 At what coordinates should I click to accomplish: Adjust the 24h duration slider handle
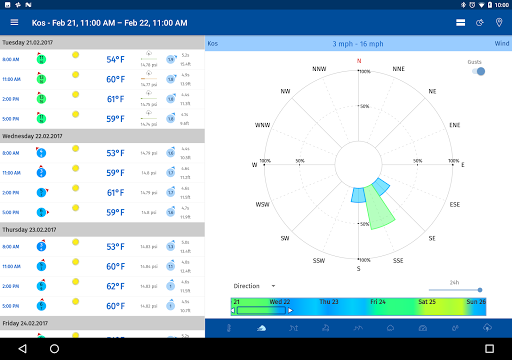(x=480, y=290)
